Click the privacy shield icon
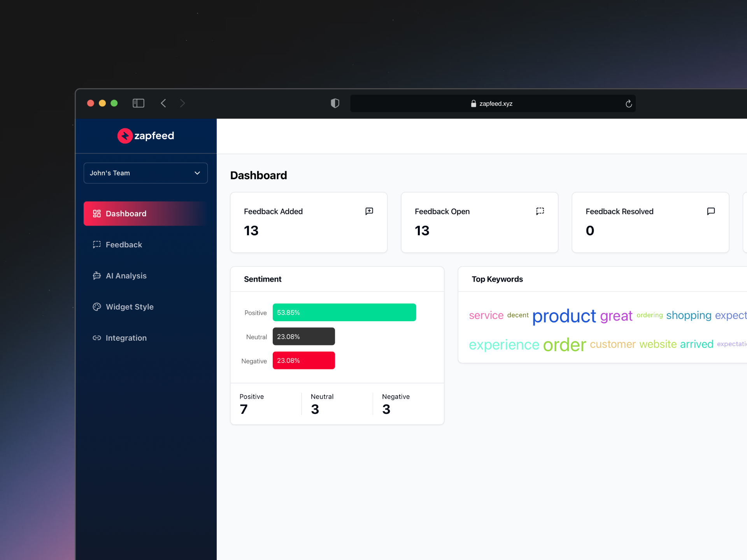The height and width of the screenshot is (560, 747). [335, 103]
